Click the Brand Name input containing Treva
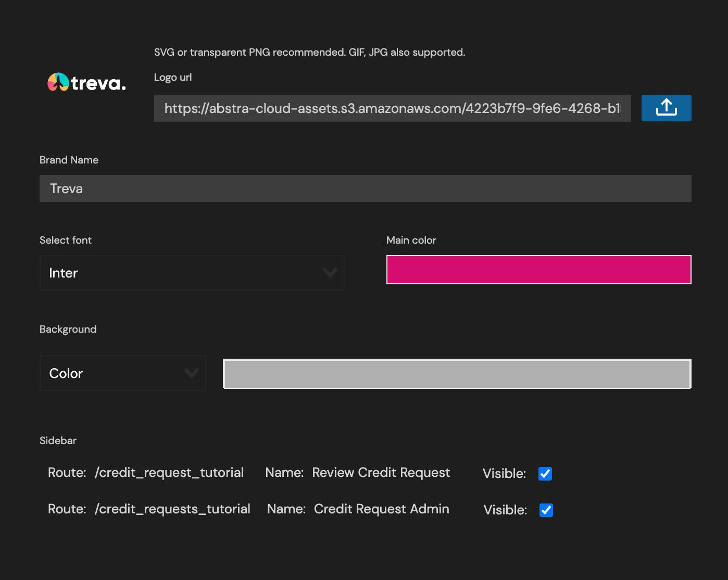The image size is (728, 580). [365, 188]
